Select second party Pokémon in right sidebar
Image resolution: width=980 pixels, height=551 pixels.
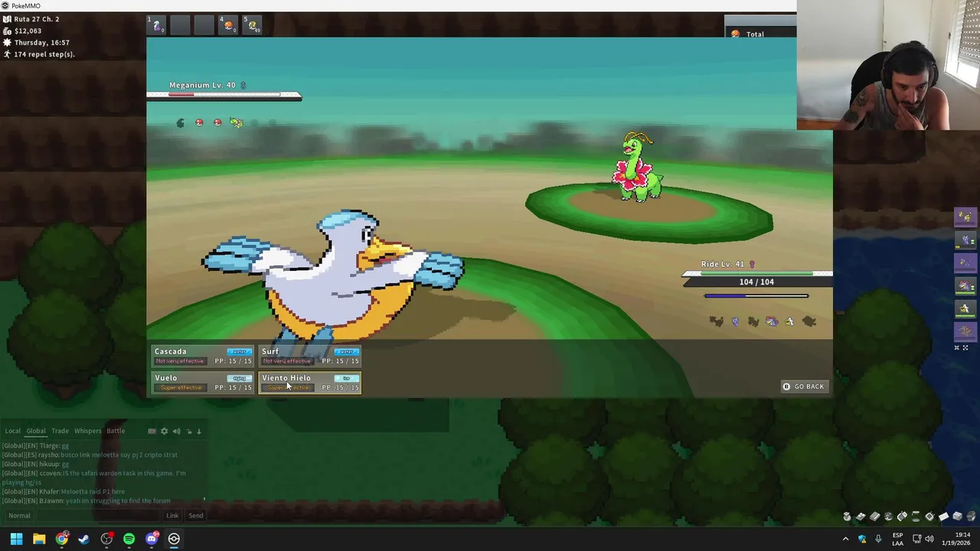pos(965,240)
